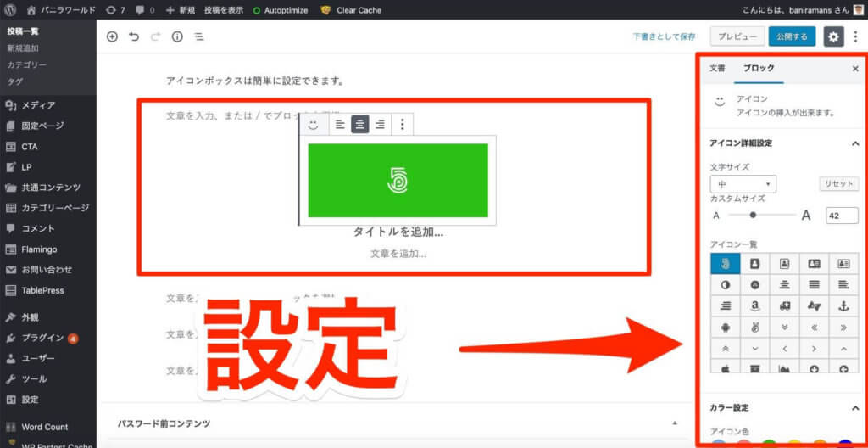Pick the area chart icon
This screenshot has width=868, height=448.
tap(784, 367)
